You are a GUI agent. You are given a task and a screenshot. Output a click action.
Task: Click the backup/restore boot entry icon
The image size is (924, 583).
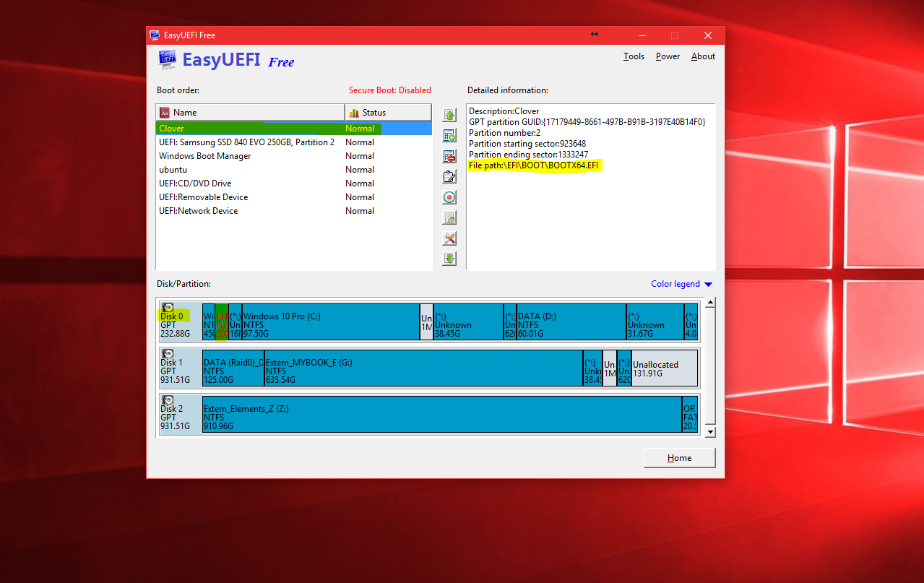(x=449, y=217)
